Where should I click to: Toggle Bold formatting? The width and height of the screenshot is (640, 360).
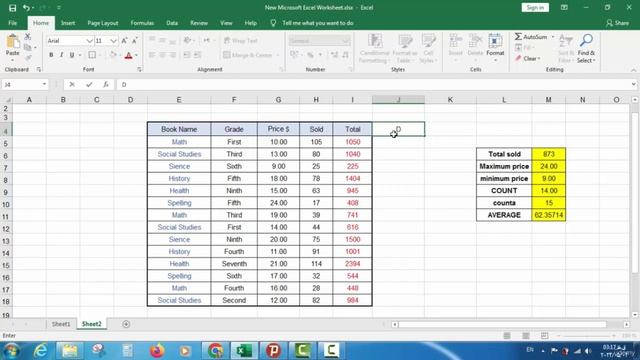pos(51,55)
